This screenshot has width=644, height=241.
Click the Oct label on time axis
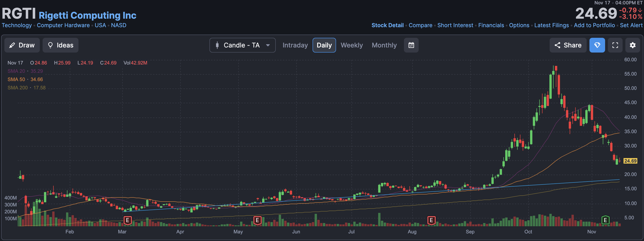528,232
